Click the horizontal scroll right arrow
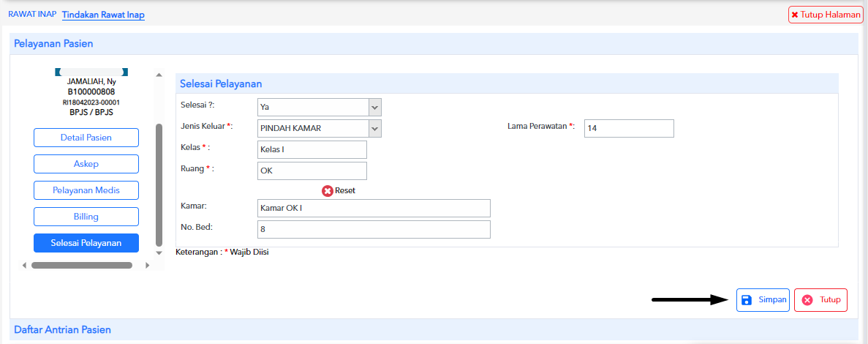Image resolution: width=868 pixels, height=344 pixels. [x=147, y=266]
